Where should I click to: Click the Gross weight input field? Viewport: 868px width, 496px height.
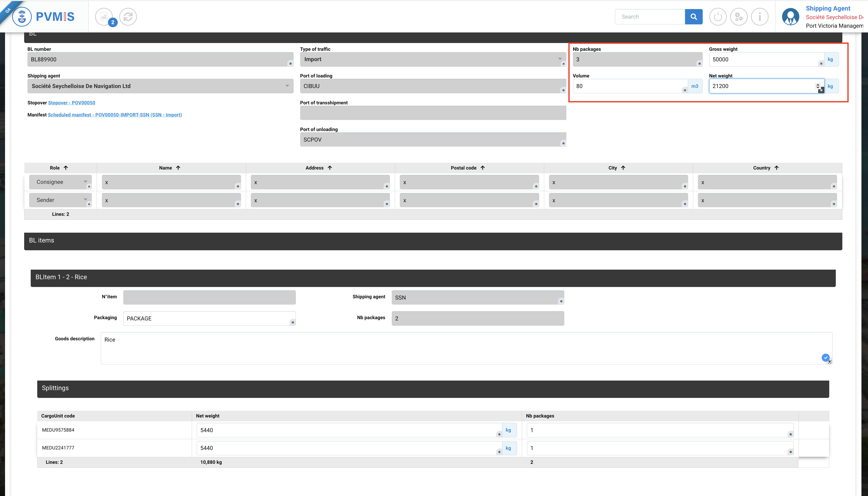[x=763, y=59]
